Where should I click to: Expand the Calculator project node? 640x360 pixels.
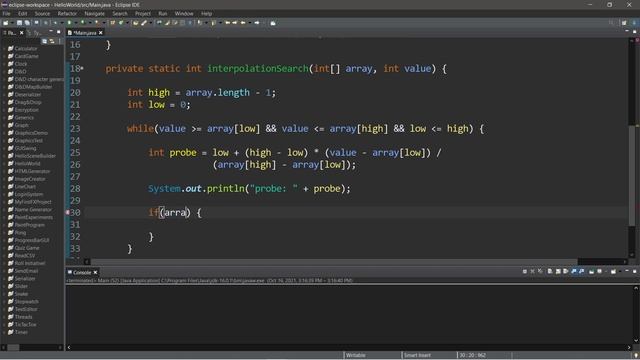(4, 48)
